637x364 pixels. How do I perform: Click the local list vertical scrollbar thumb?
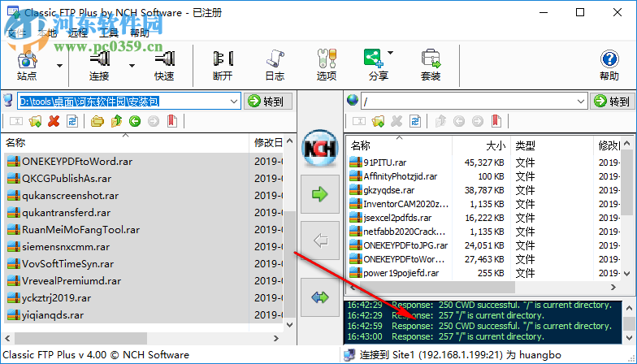point(289,264)
